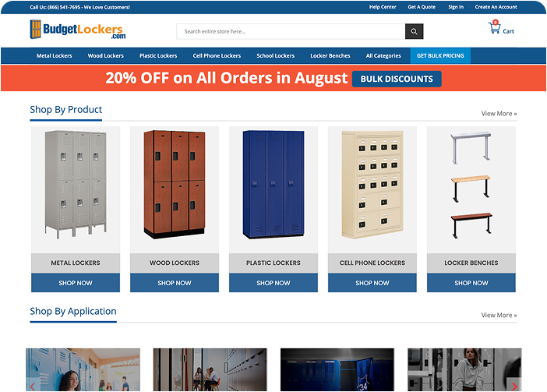The image size is (547, 392).
Task: Click the right carousel arrow
Action: click(x=514, y=386)
